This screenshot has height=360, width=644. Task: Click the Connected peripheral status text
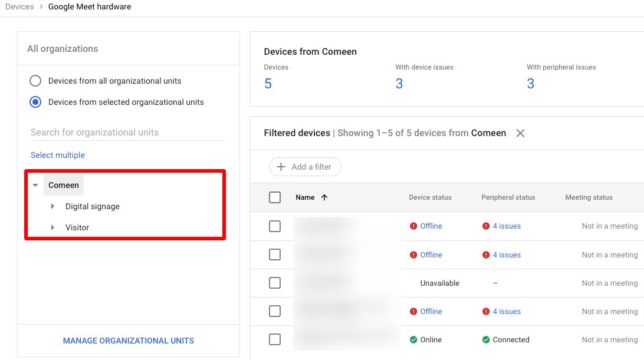click(x=511, y=340)
